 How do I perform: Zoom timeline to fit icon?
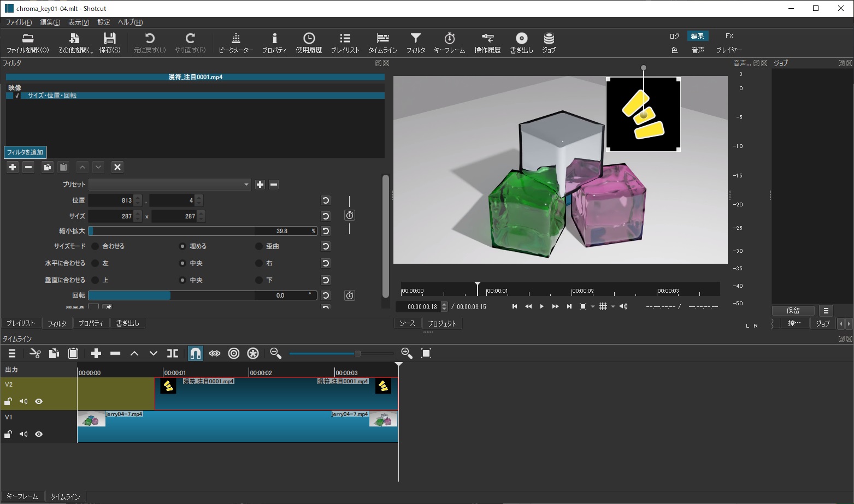click(426, 353)
